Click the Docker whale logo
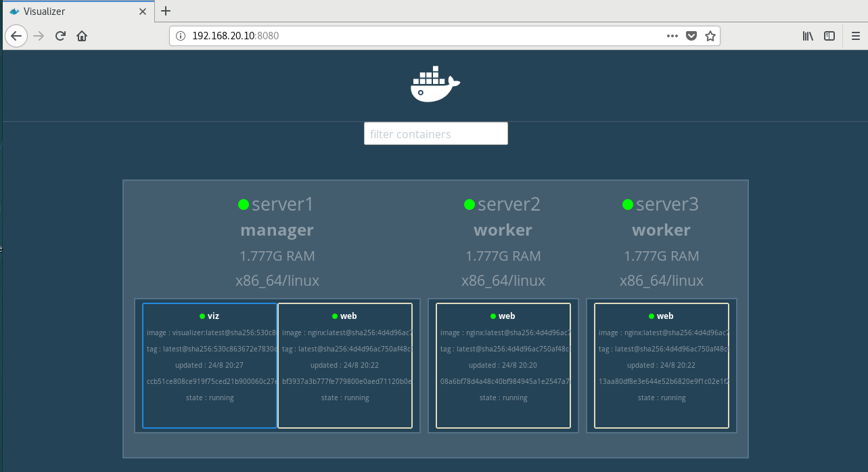Viewport: 868px width, 472px height. point(435,83)
